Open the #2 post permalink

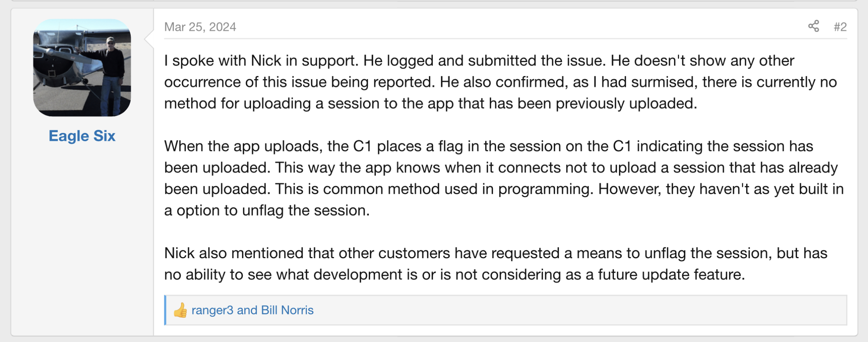[840, 27]
